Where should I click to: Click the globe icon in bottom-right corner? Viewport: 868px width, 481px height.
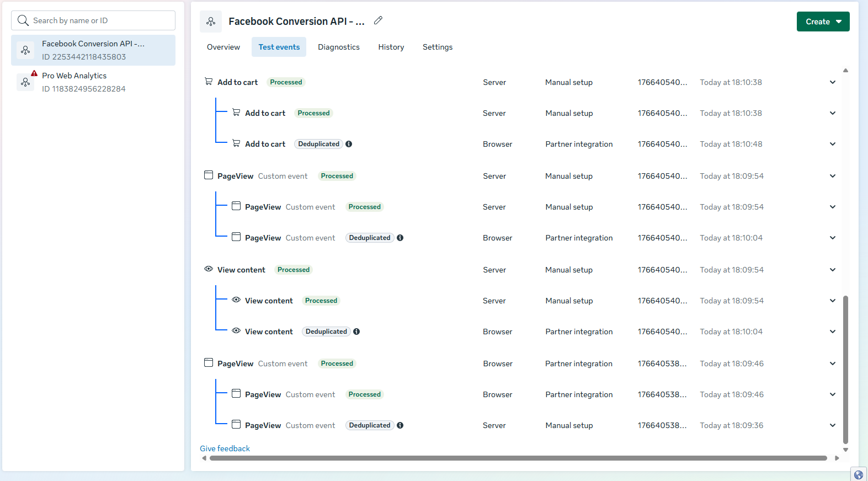click(x=858, y=474)
